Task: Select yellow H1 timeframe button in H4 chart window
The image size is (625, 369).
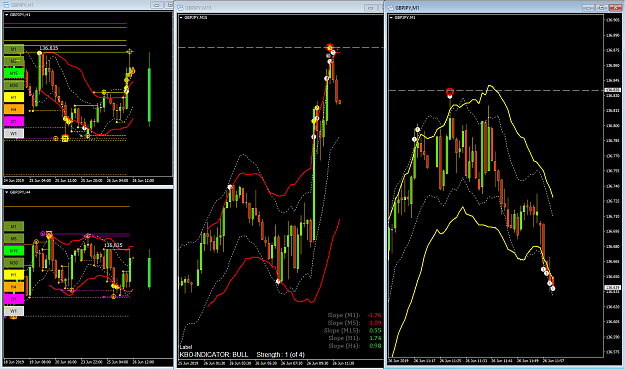Action: click(14, 275)
